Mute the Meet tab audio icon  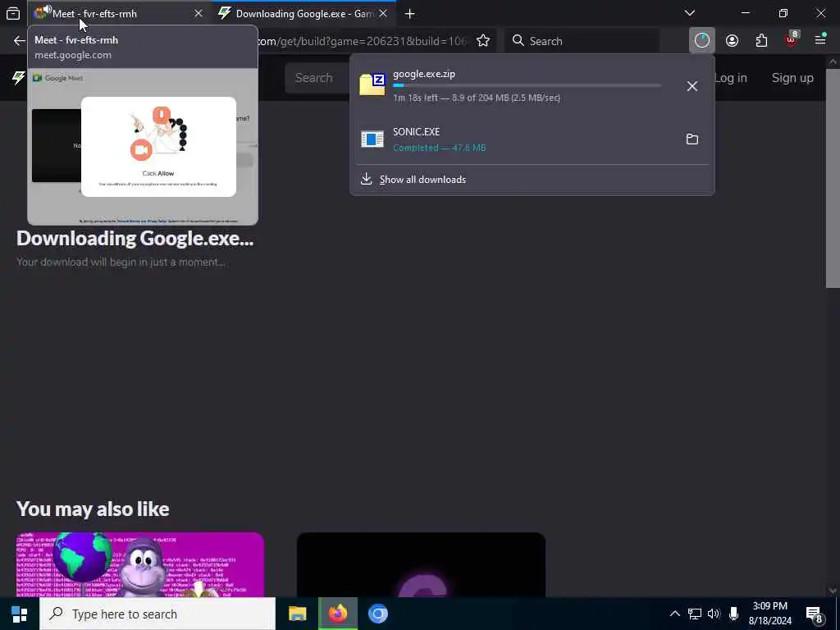click(x=47, y=10)
